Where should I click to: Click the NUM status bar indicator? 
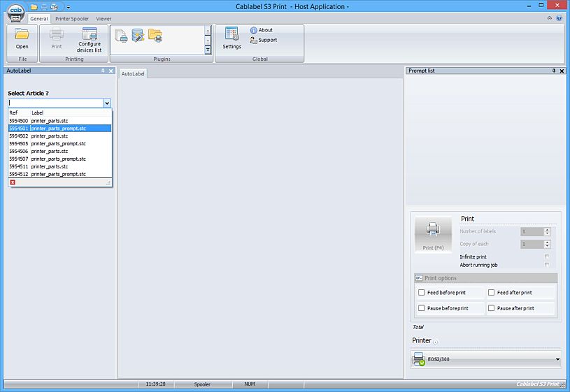click(x=250, y=384)
